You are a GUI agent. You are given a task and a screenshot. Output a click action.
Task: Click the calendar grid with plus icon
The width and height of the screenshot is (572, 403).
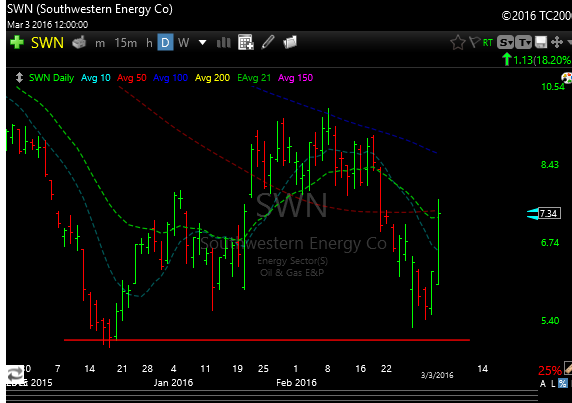(x=246, y=42)
